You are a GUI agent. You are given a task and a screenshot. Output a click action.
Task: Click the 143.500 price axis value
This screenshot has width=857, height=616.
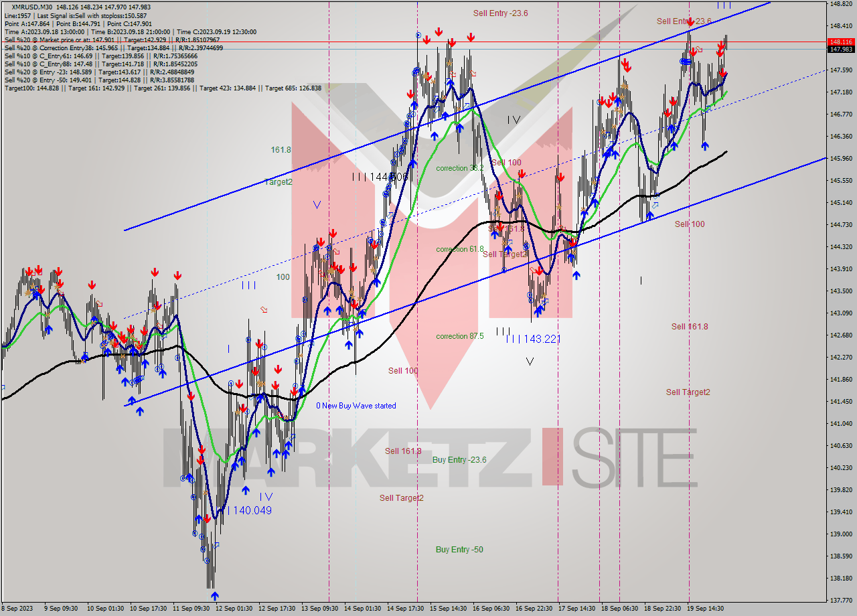click(x=841, y=291)
